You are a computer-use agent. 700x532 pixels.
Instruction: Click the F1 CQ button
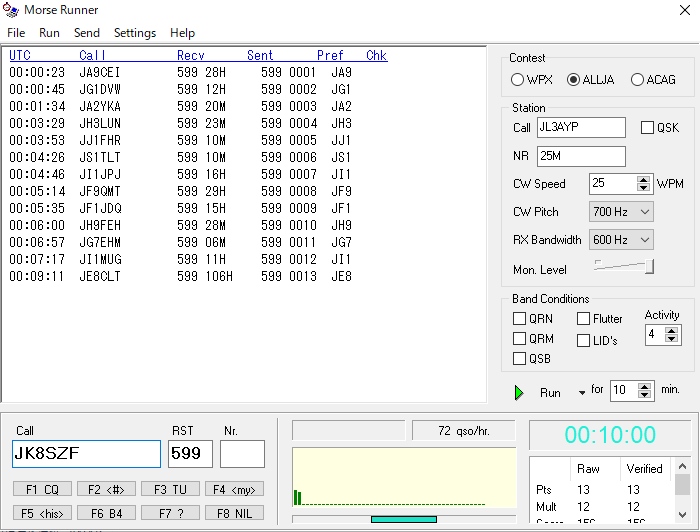coord(42,489)
